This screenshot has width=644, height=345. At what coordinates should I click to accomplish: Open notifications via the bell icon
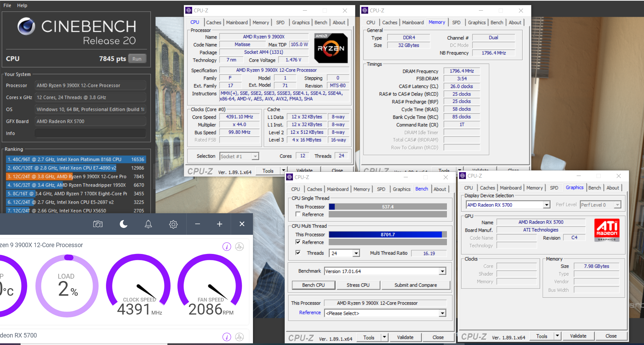coord(148,224)
